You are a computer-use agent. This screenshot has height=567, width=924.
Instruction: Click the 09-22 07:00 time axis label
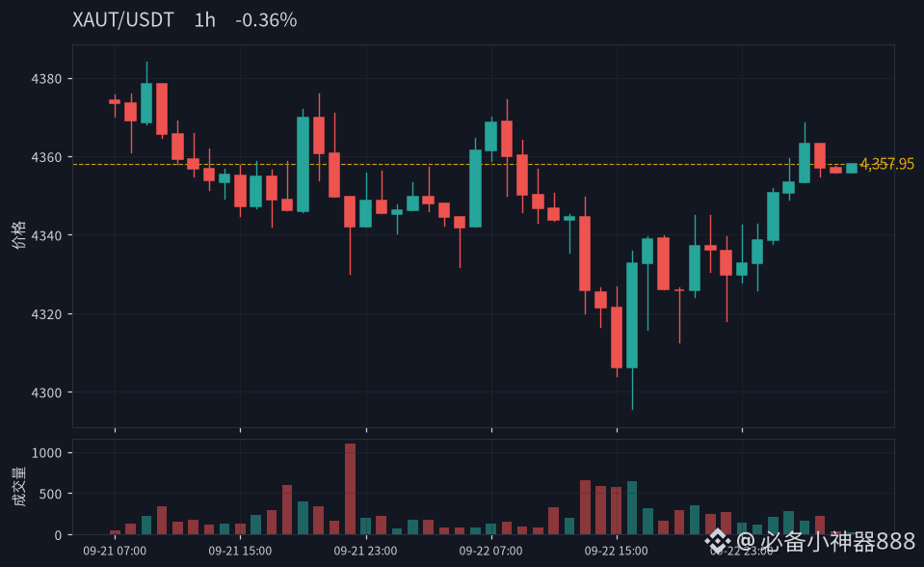pyautogui.click(x=490, y=551)
